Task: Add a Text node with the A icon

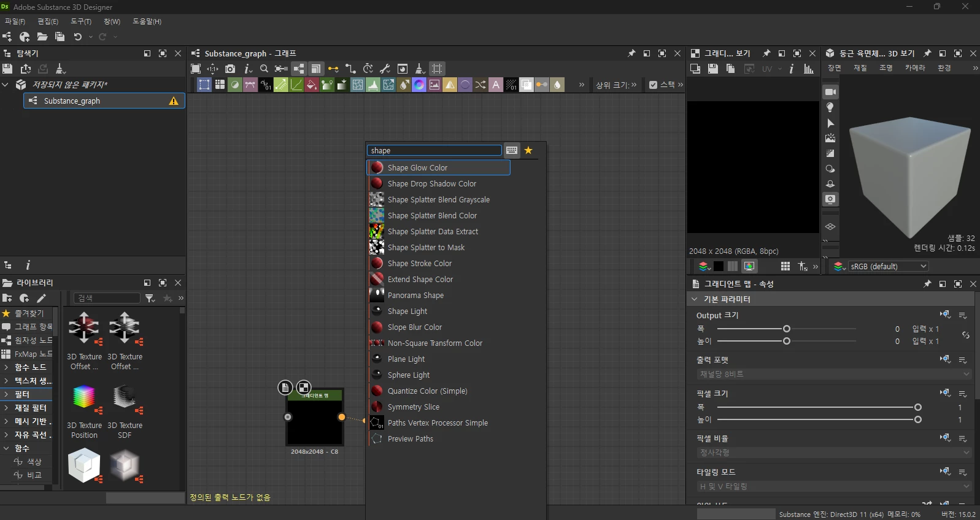Action: point(496,85)
